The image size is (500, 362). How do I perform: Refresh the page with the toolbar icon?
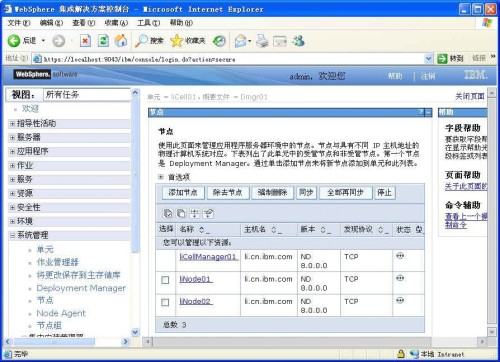pyautogui.click(x=103, y=41)
